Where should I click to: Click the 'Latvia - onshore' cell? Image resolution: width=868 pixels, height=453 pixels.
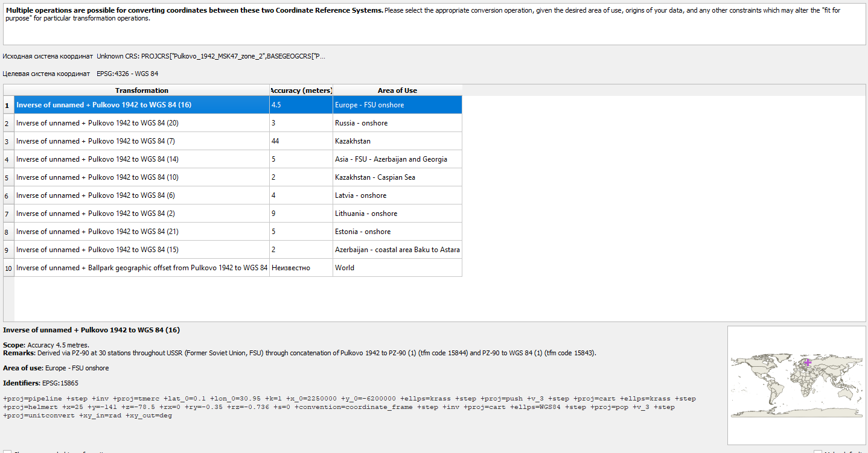coord(397,195)
